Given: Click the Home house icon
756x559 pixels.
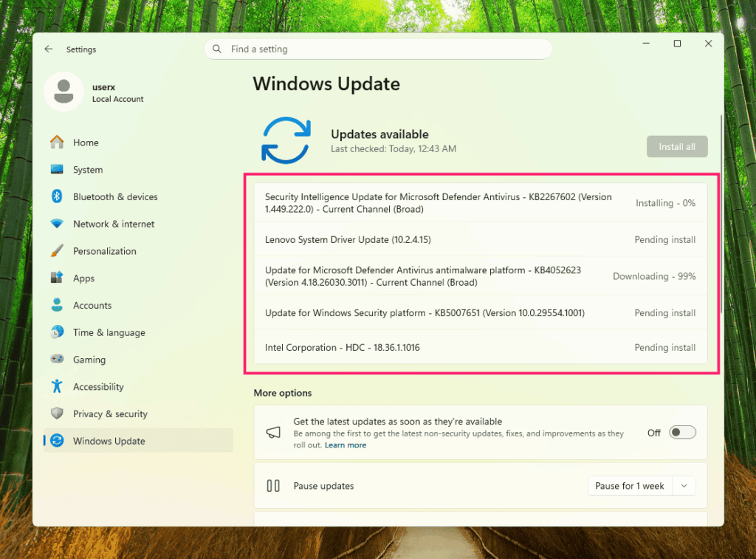Looking at the screenshot, I should coord(57,143).
